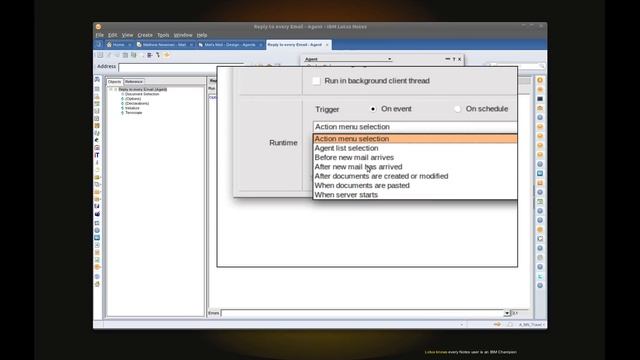Open the Create menu
640x360 pixels.
145,35
